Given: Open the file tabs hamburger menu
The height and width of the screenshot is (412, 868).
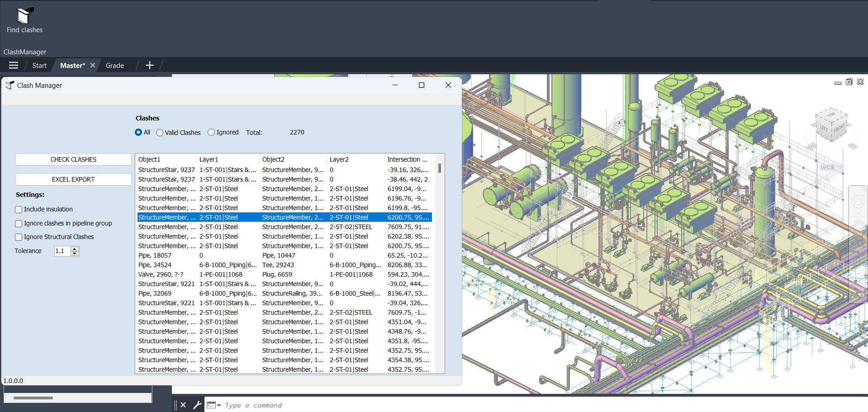Looking at the screenshot, I should tap(14, 66).
